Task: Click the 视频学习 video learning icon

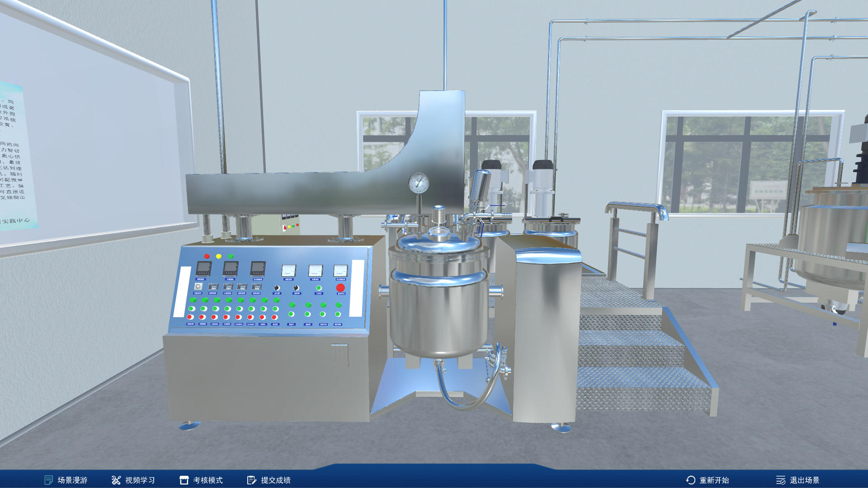Action: tap(116, 480)
